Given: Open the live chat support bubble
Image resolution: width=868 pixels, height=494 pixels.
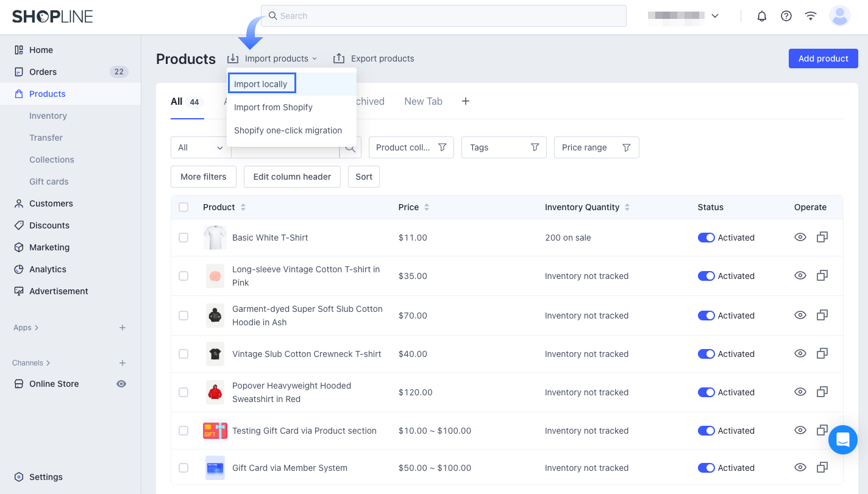Looking at the screenshot, I should tap(842, 439).
